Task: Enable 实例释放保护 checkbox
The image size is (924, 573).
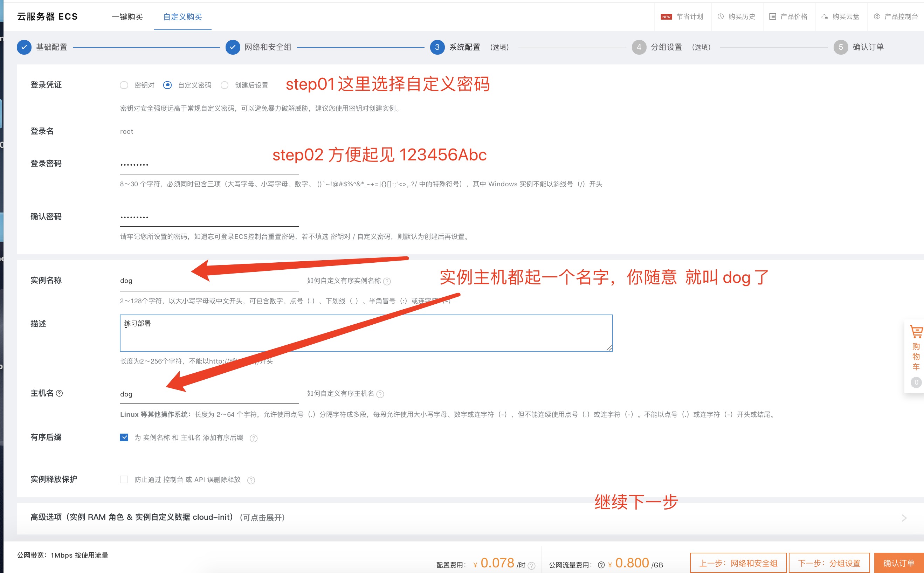Action: tap(124, 479)
